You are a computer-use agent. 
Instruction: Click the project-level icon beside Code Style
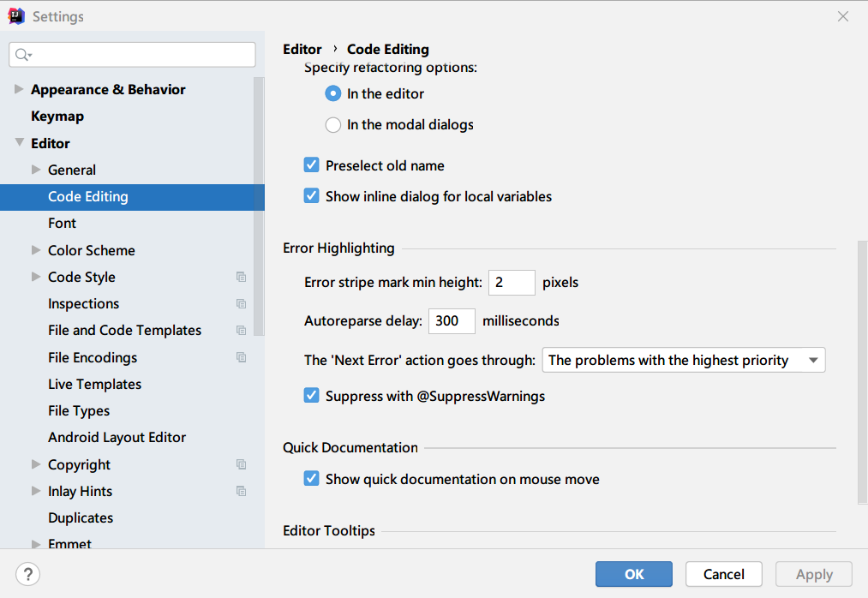pos(241,277)
